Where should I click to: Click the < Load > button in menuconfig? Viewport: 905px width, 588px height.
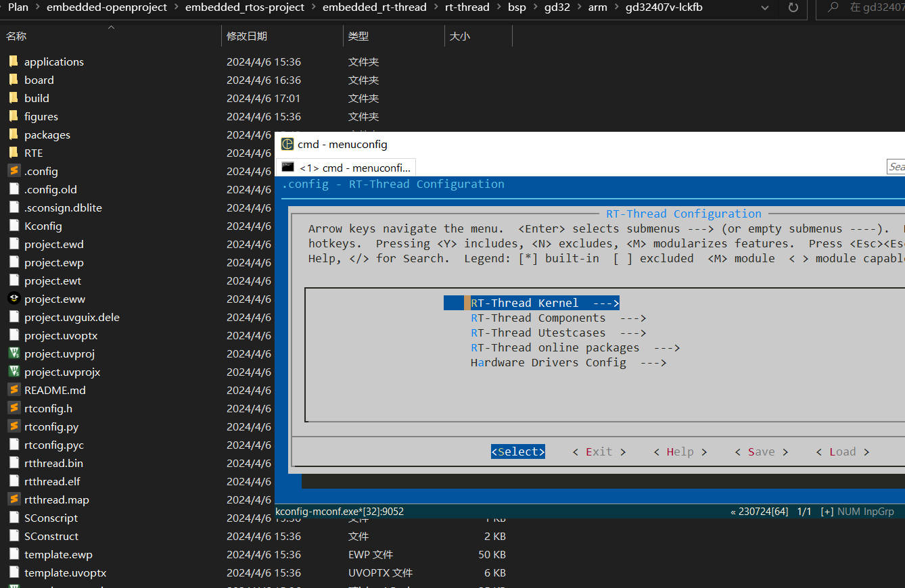point(843,451)
